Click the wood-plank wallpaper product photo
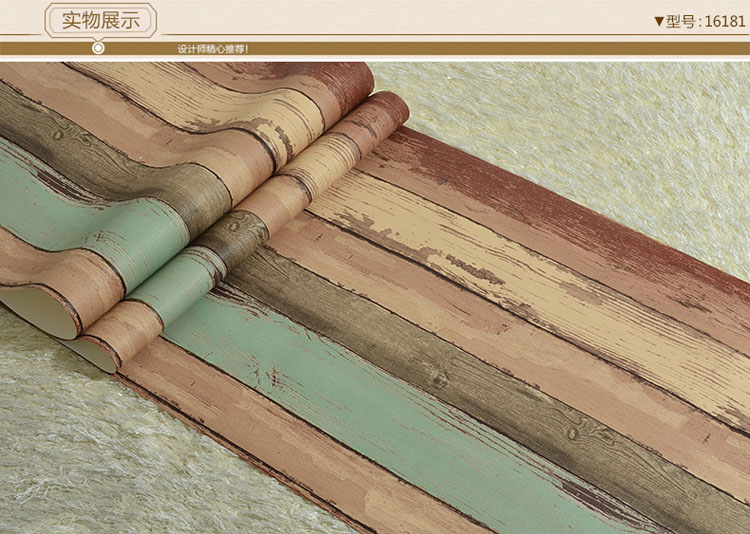The image size is (750, 534). [375, 298]
